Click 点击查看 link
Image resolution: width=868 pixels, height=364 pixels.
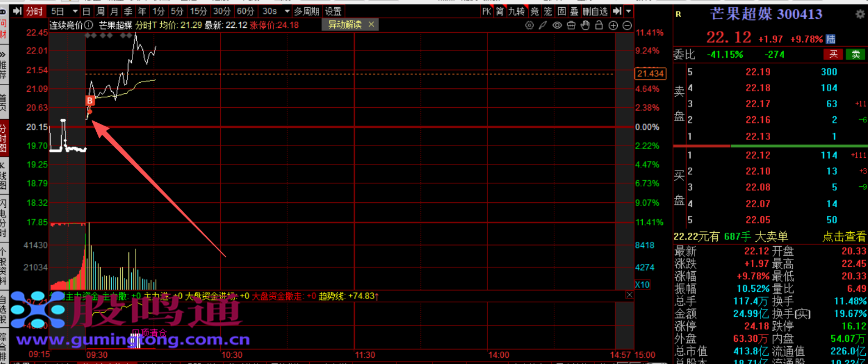coord(844,237)
